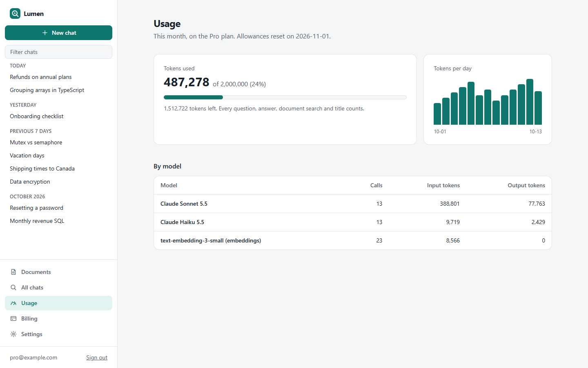Go to the Documents page

coord(58,272)
